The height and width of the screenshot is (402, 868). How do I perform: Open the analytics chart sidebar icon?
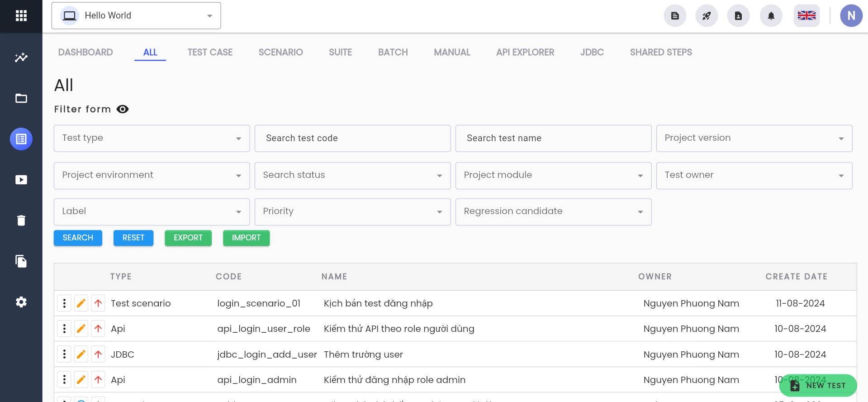click(x=21, y=57)
